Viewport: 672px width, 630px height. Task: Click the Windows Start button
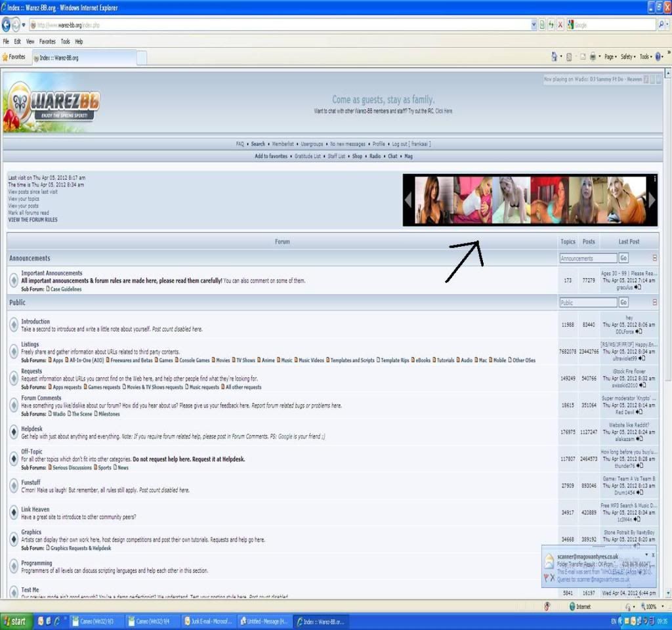pos(16,621)
